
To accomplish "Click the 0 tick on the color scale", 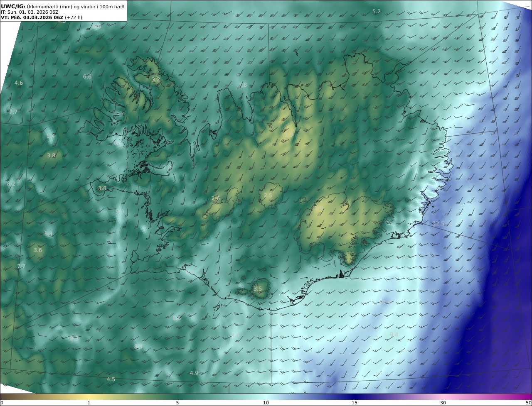I will pos(2,403).
